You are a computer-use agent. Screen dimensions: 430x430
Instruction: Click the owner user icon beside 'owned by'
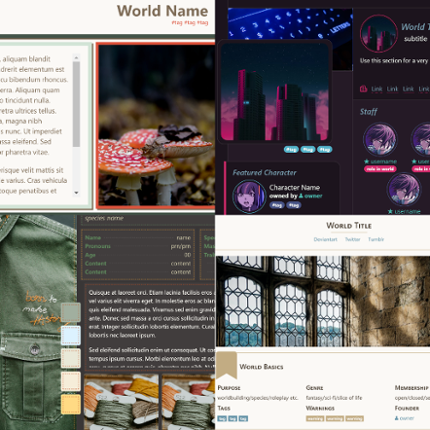tap(301, 196)
